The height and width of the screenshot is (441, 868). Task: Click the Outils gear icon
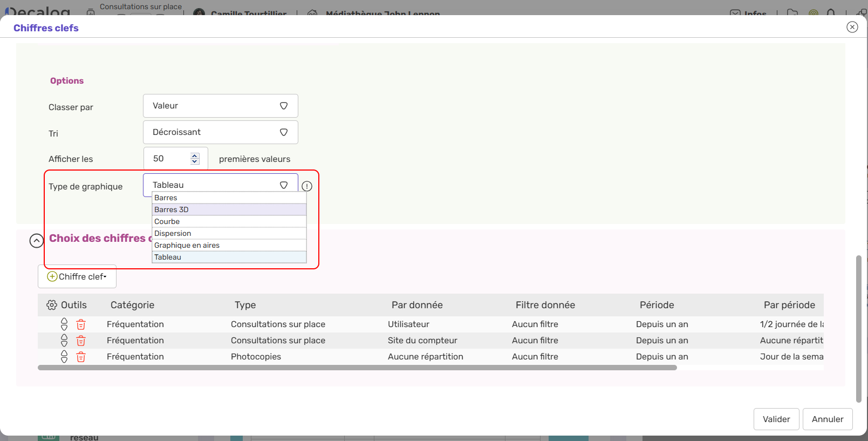[52, 305]
